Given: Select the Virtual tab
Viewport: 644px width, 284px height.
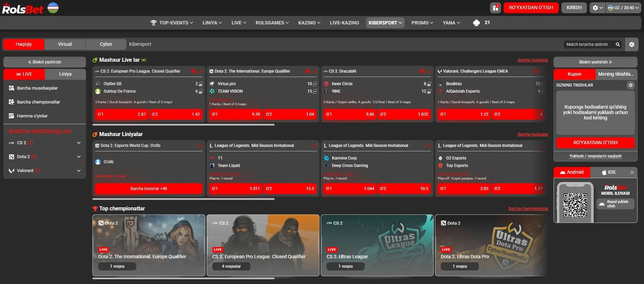Looking at the screenshot, I should click(65, 44).
